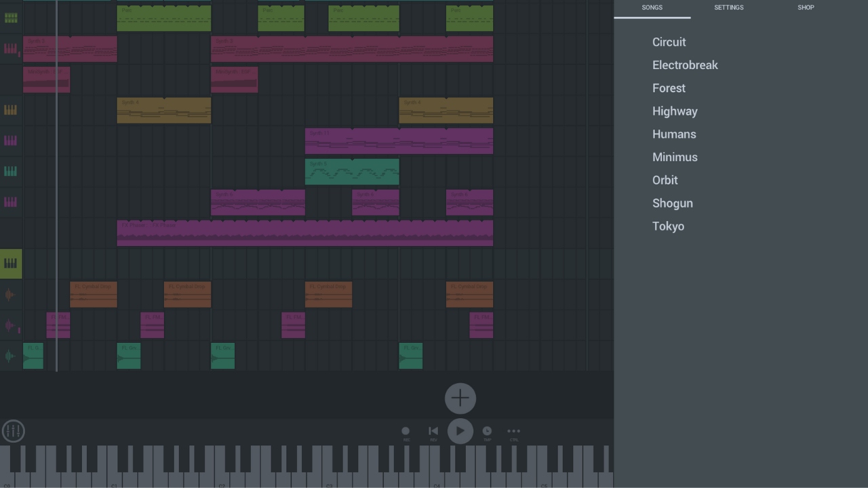868x488 pixels.
Task: Start playback with the Play button
Action: click(x=460, y=431)
